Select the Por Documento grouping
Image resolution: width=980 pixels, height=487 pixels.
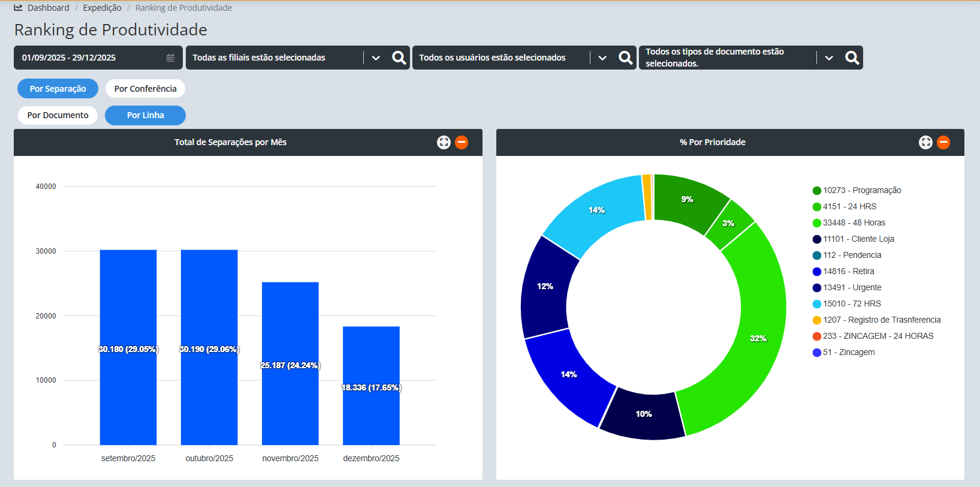coord(58,115)
